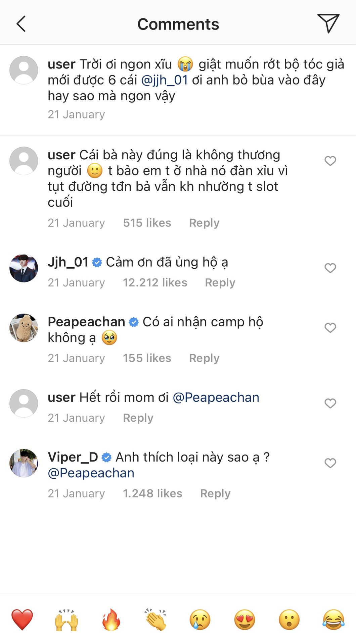Open Peapeachan's profile picture
This screenshot has width=356, height=644.
tap(24, 328)
